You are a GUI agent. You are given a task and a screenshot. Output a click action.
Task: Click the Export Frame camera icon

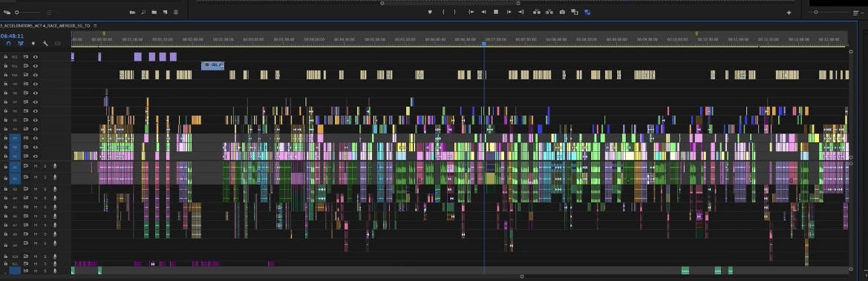(562, 12)
